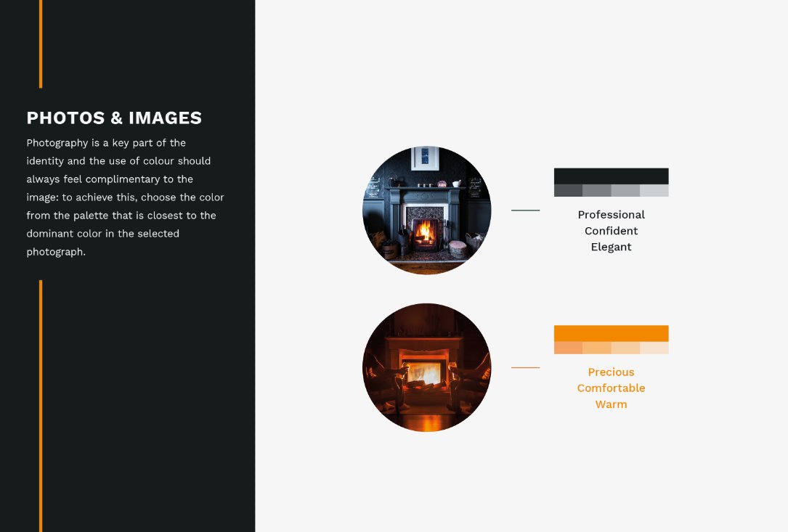Click the warm orange fireplace circular photo
The image size is (788, 532).
(426, 367)
